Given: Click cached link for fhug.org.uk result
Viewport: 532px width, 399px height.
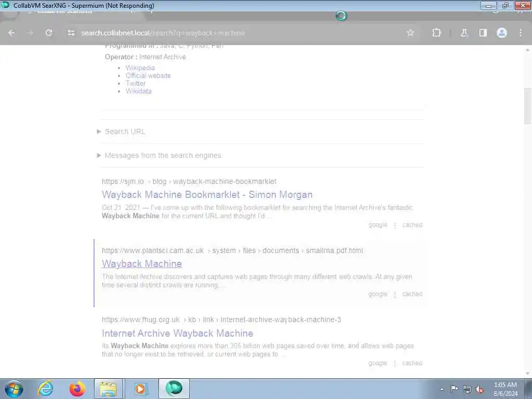Looking at the screenshot, I should (412, 363).
